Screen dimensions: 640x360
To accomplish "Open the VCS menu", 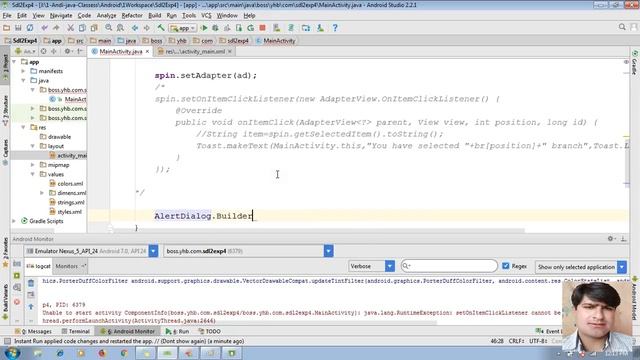I will click(x=206, y=16).
